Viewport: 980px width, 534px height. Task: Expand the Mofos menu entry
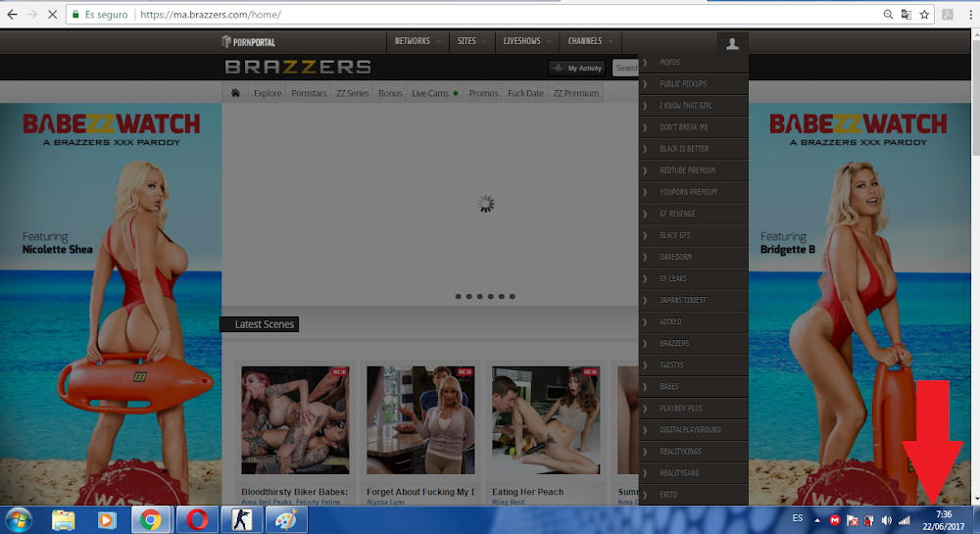click(693, 63)
